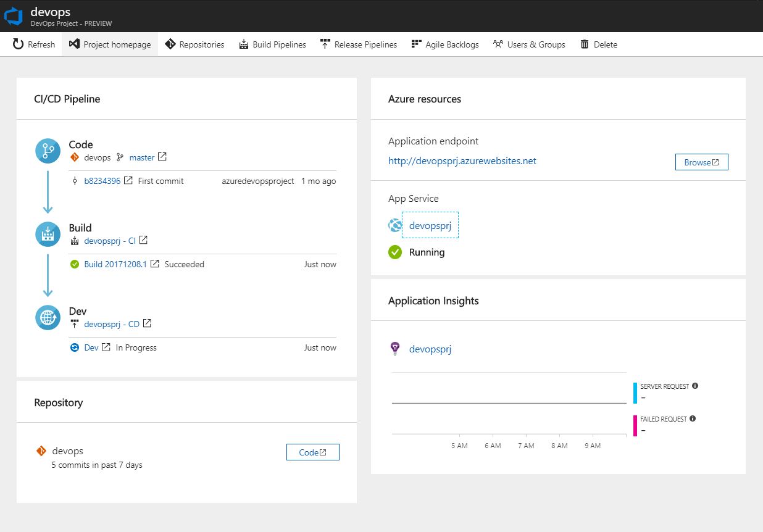Click the build definition icon before devopsprj - CI
Screen dimensions: 763x532
75,241
